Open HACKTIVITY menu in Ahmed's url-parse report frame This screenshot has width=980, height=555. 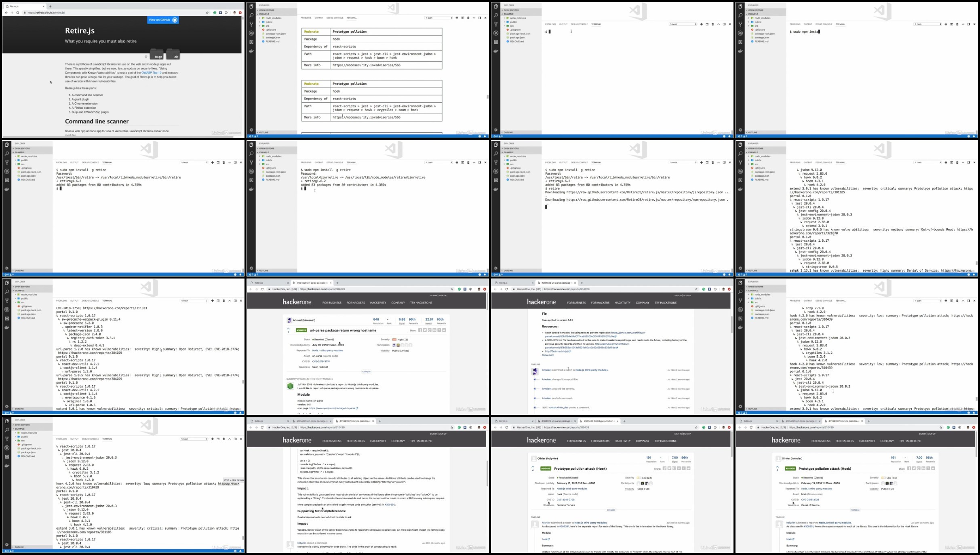point(378,303)
